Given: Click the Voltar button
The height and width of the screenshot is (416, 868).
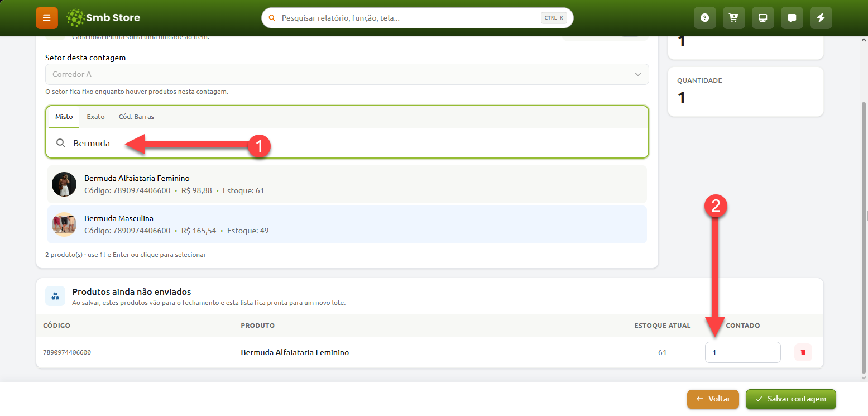Looking at the screenshot, I should (x=713, y=399).
